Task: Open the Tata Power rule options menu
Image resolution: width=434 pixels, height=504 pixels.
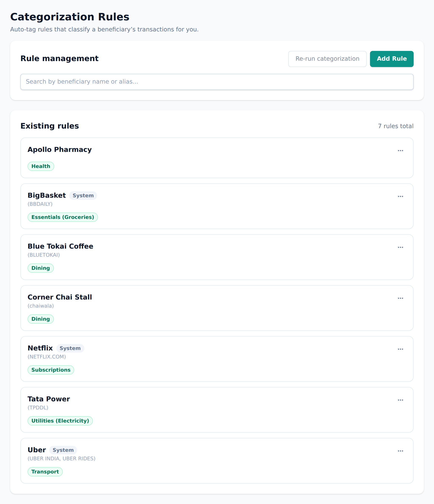Action: [401, 400]
